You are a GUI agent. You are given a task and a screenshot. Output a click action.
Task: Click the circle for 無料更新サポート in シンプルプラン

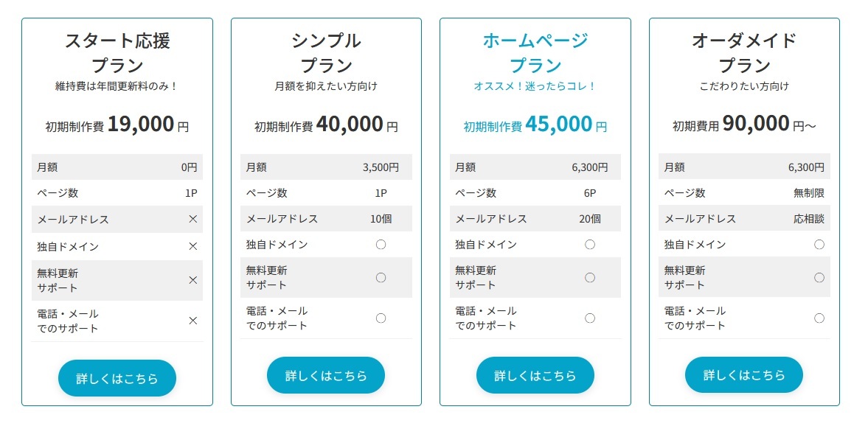click(381, 278)
